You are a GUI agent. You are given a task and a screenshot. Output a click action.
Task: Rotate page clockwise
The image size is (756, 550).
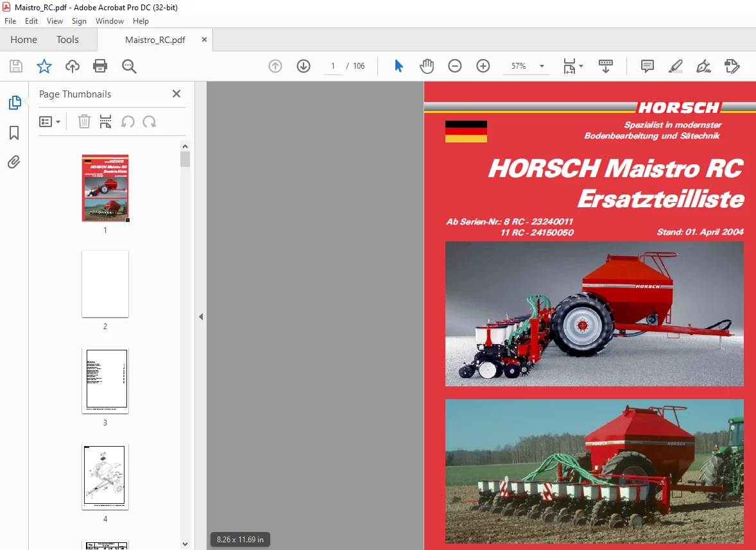coord(150,121)
